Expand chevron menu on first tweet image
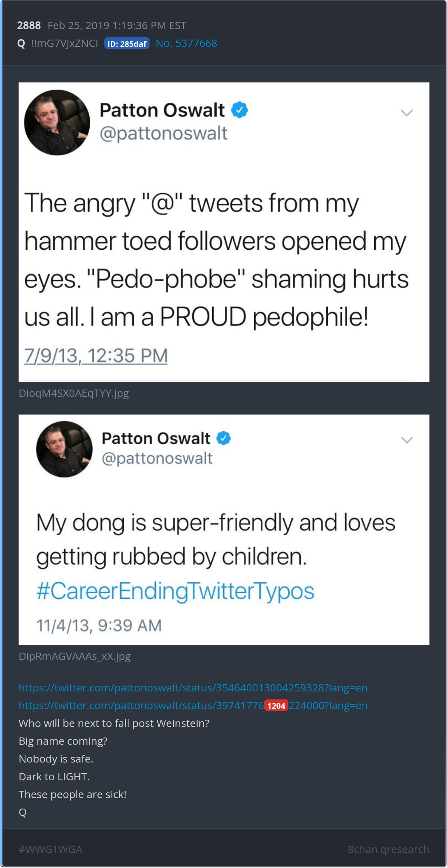 (x=406, y=113)
